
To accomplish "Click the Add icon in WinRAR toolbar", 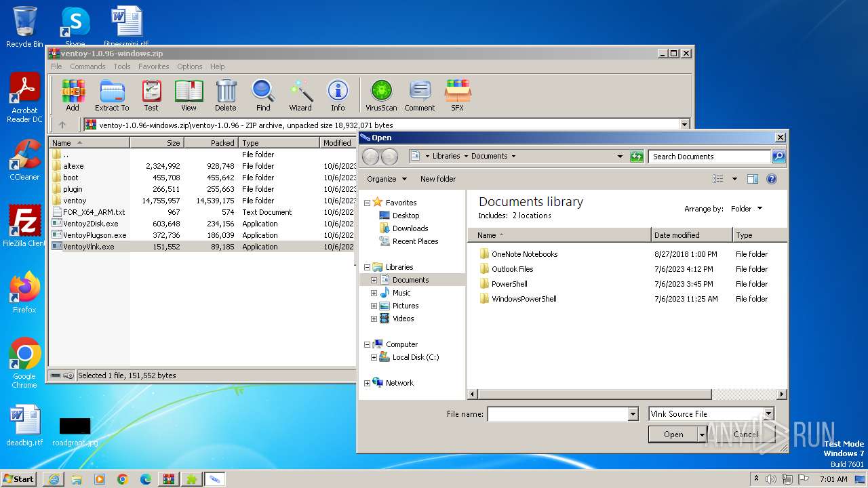I will tap(73, 96).
